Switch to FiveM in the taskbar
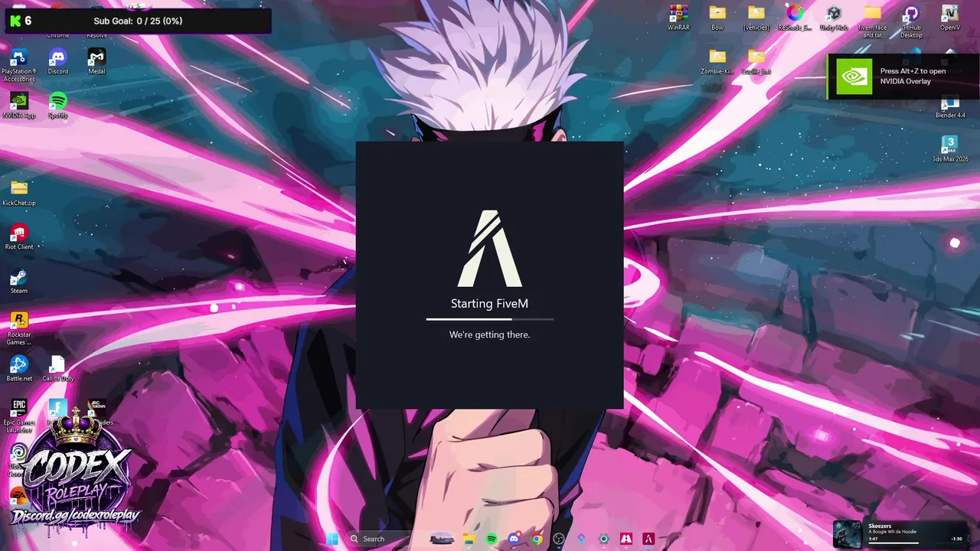This screenshot has height=551, width=980. (x=648, y=539)
